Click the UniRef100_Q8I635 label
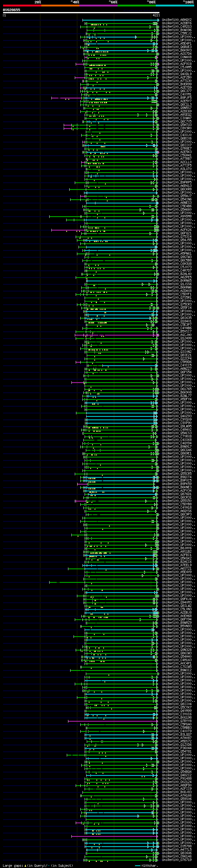The height and width of the screenshot is (868, 197). click(x=177, y=318)
